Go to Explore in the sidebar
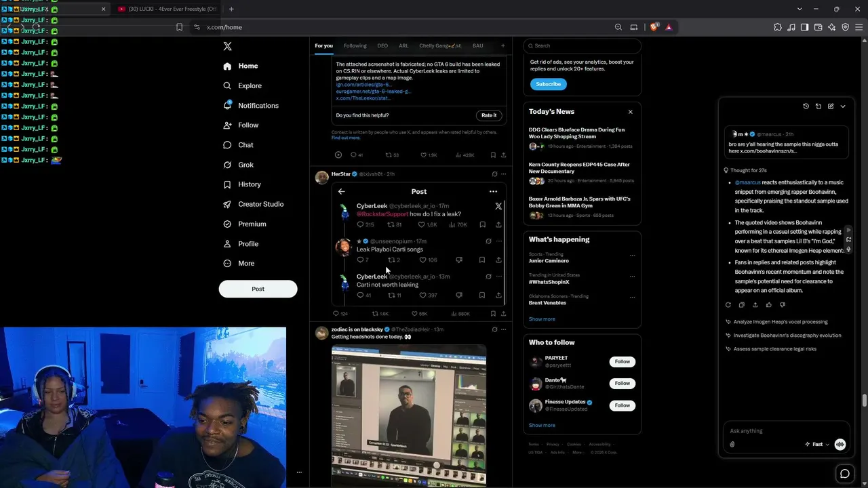Screen dimensions: 868x488 click(243, 85)
